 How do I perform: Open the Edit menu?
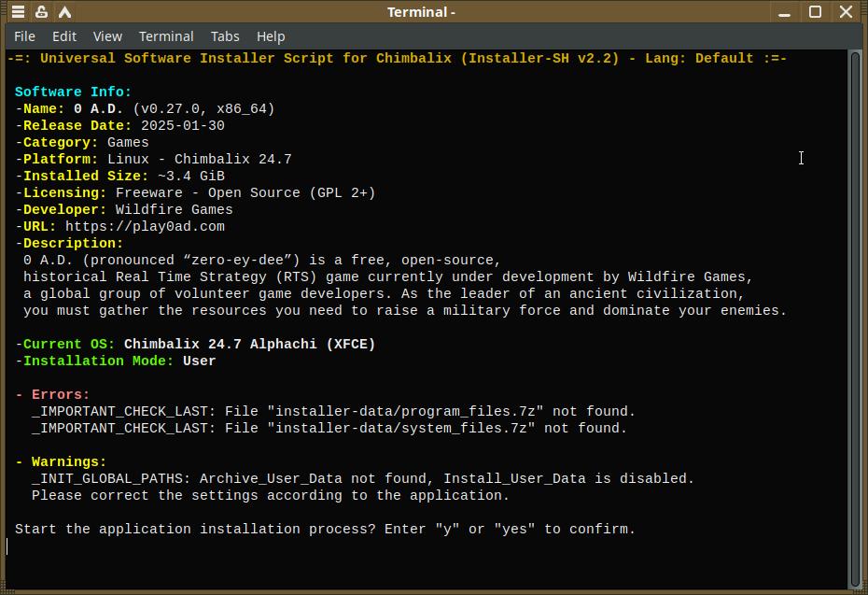tap(64, 36)
